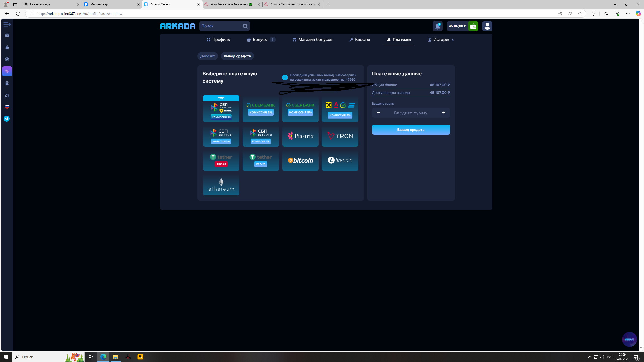Screen dimensions: 644x362
Task: Open Windows Start menu
Action: click(6, 357)
